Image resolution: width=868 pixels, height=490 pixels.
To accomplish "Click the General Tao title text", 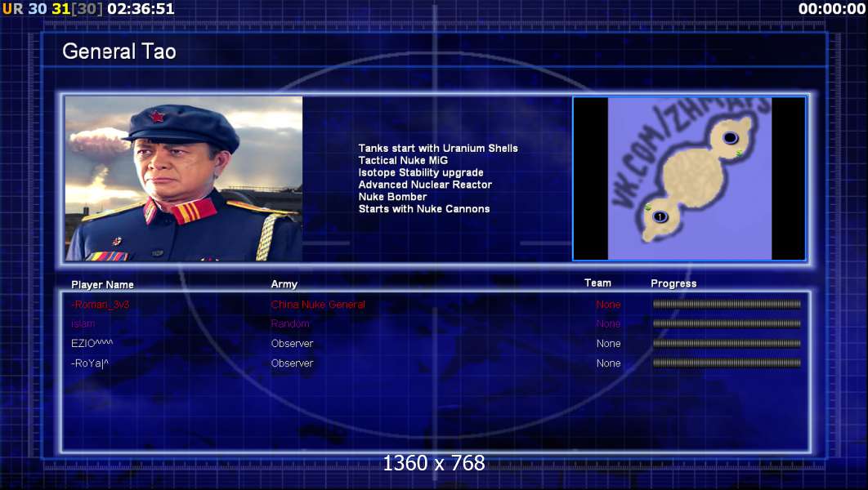I will pyautogui.click(x=119, y=51).
